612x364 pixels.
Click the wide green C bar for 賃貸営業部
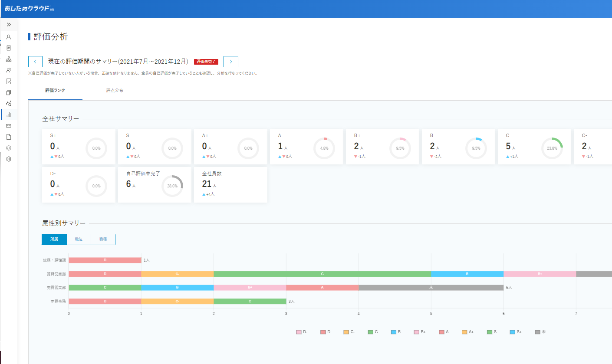[322, 274]
